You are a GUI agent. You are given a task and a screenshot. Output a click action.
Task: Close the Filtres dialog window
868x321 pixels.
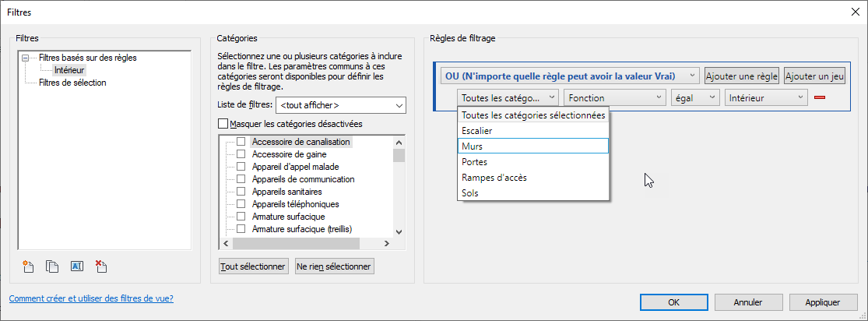[x=855, y=11]
